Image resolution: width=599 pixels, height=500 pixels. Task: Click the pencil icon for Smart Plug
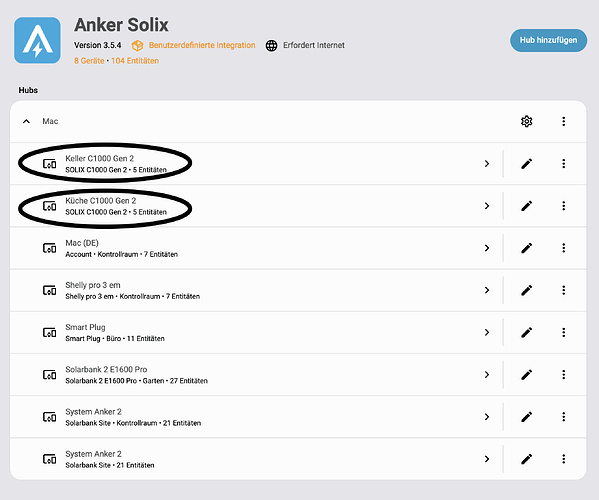(x=526, y=332)
